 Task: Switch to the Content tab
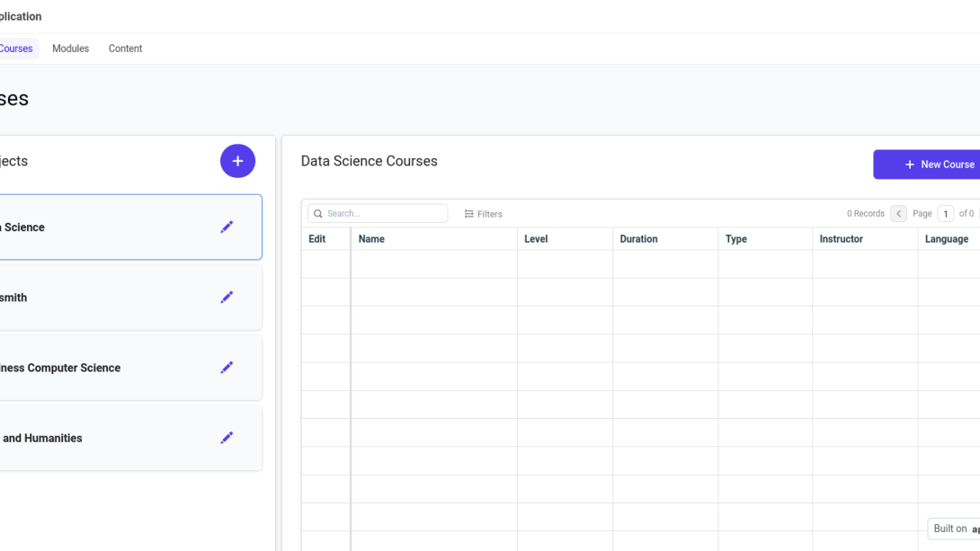click(125, 49)
